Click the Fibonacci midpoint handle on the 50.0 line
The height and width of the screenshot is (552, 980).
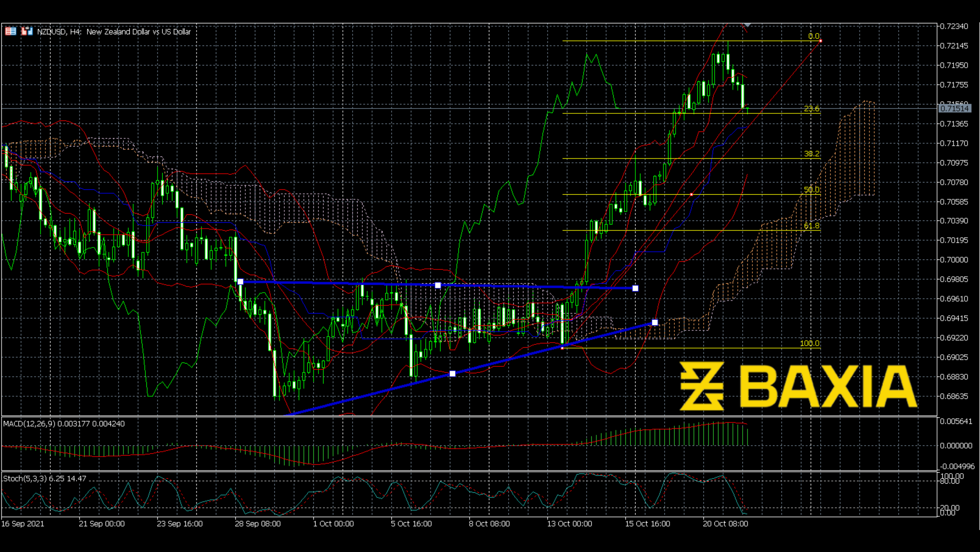coord(691,194)
